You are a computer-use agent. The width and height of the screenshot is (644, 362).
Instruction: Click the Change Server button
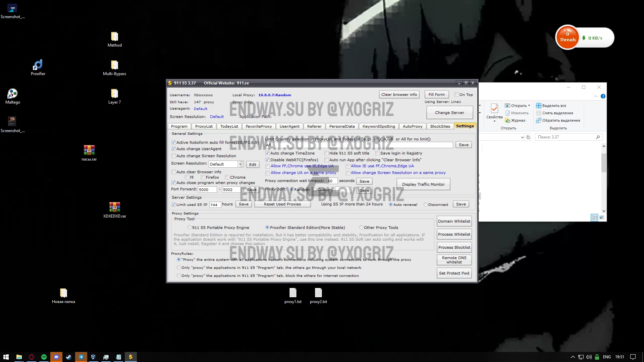[449, 113]
